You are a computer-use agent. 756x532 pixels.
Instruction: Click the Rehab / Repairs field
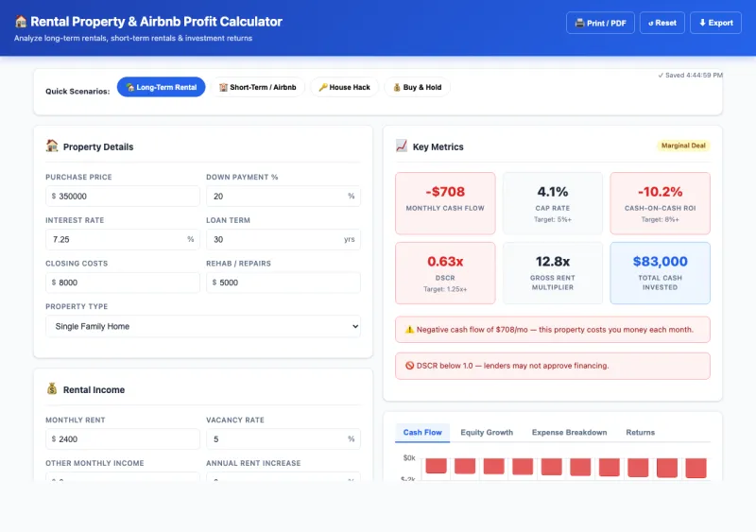click(283, 283)
